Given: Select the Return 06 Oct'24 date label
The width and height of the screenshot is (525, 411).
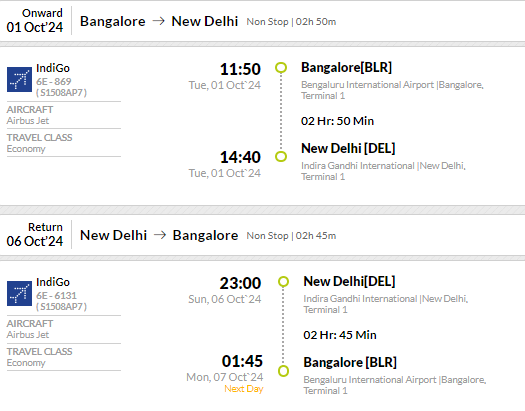Looking at the screenshot, I should coord(34,234).
